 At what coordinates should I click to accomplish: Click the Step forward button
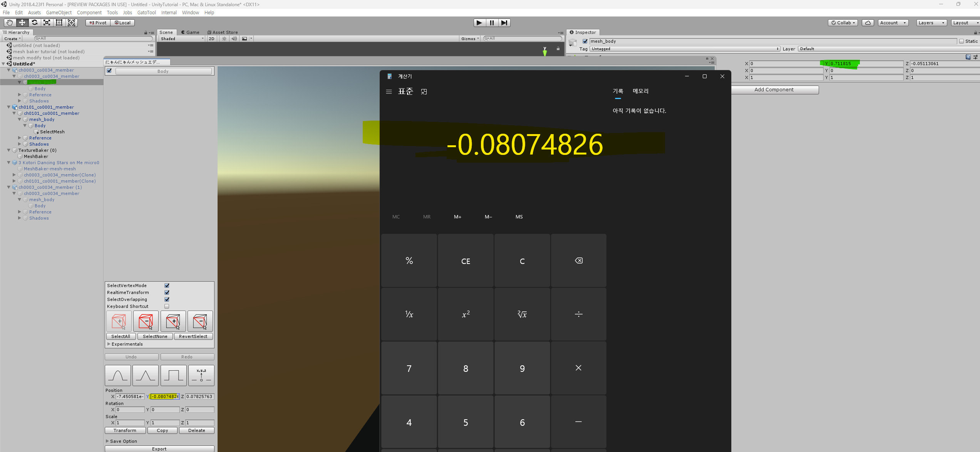(x=504, y=23)
